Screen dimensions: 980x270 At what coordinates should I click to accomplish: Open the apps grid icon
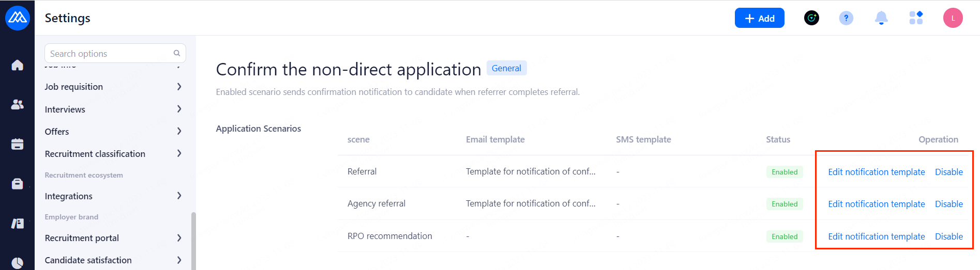click(x=916, y=18)
